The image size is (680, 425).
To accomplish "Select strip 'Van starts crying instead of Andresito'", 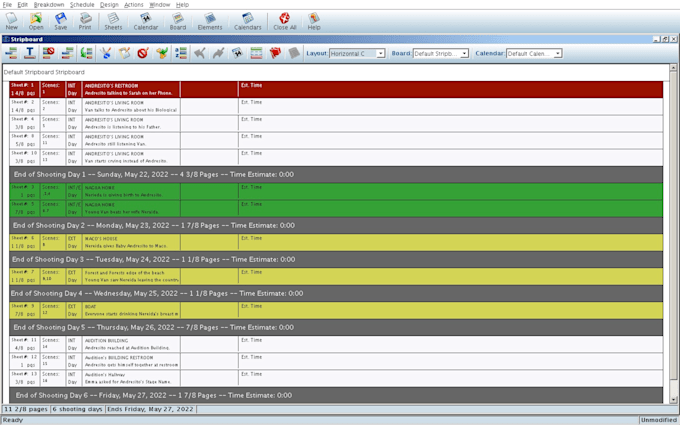I will pyautogui.click(x=336, y=157).
